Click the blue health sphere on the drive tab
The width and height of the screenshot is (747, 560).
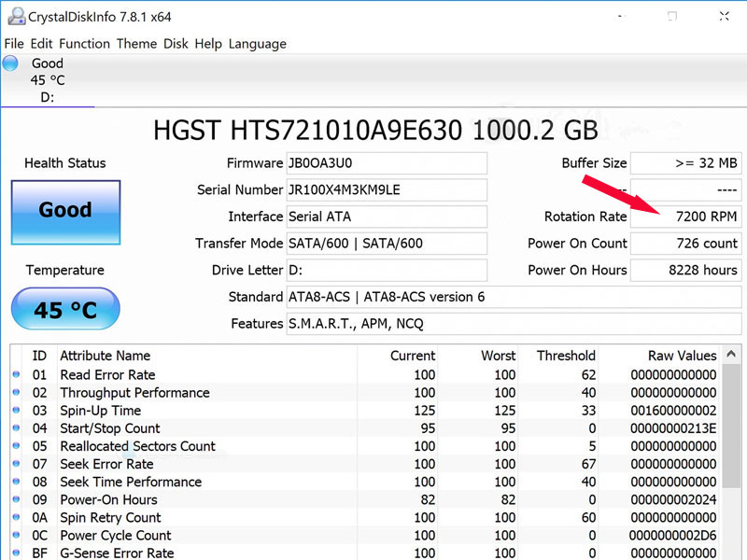(9, 63)
